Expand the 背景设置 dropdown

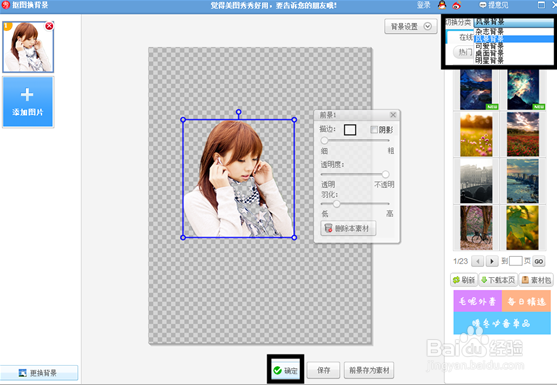(x=411, y=26)
